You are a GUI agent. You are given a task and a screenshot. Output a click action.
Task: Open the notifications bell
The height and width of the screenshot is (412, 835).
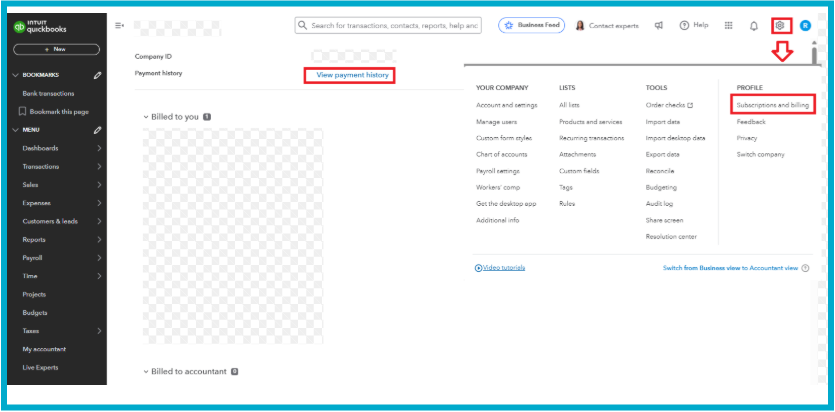pyautogui.click(x=754, y=26)
